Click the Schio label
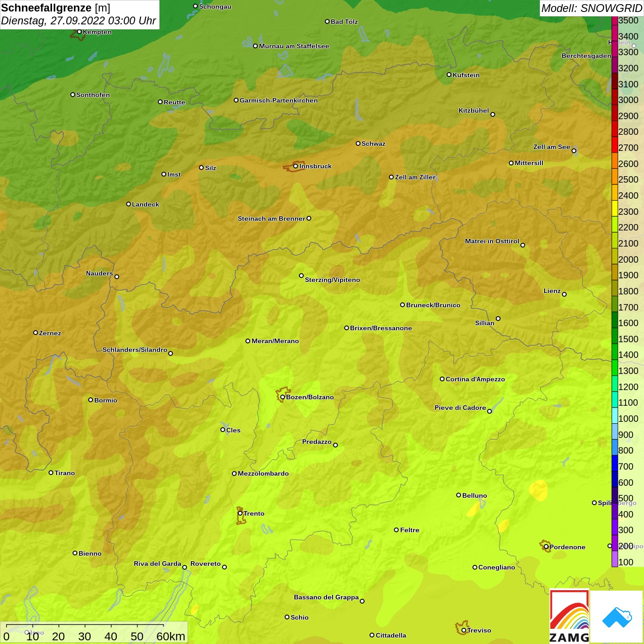644x644 pixels. point(299,617)
